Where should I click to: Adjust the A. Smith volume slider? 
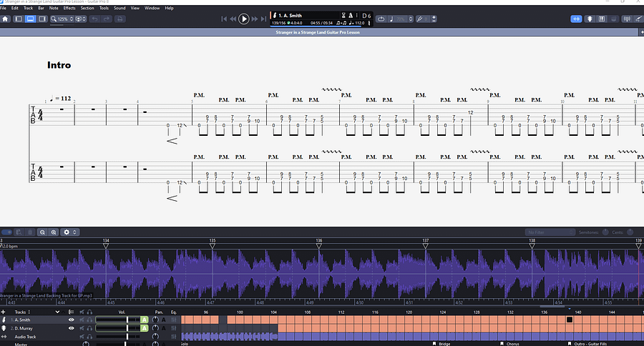click(x=118, y=320)
